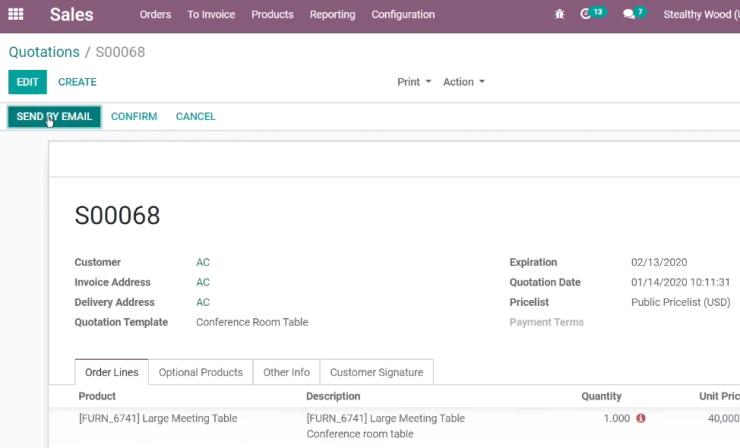The width and height of the screenshot is (740, 448).
Task: Open activities clock icon with 13 badge
Action: (593, 13)
